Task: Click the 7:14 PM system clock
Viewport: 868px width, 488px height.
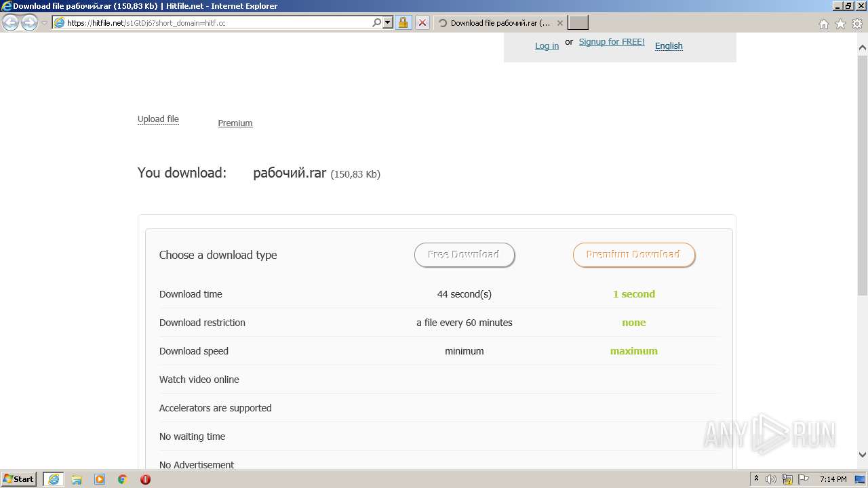Action: (x=833, y=479)
